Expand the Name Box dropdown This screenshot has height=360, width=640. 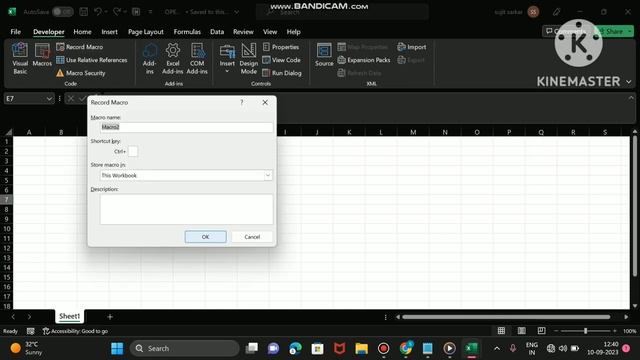point(49,99)
